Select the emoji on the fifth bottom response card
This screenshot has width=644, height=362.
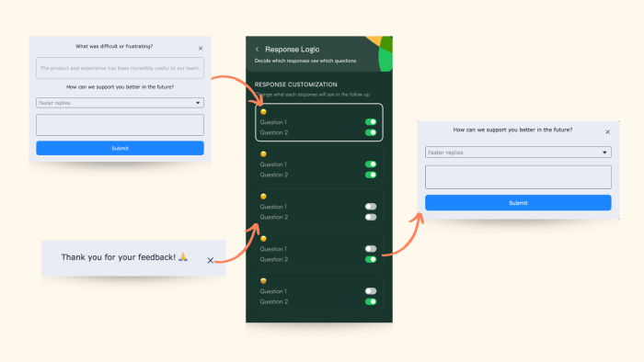click(x=264, y=281)
